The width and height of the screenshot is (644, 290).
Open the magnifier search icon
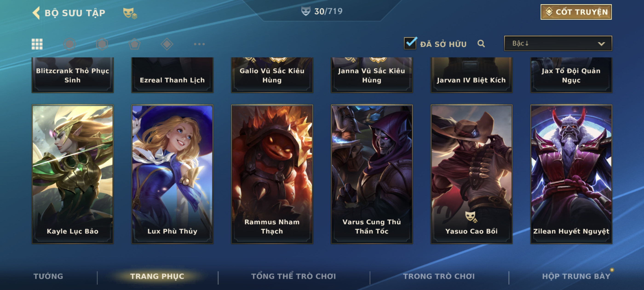481,43
